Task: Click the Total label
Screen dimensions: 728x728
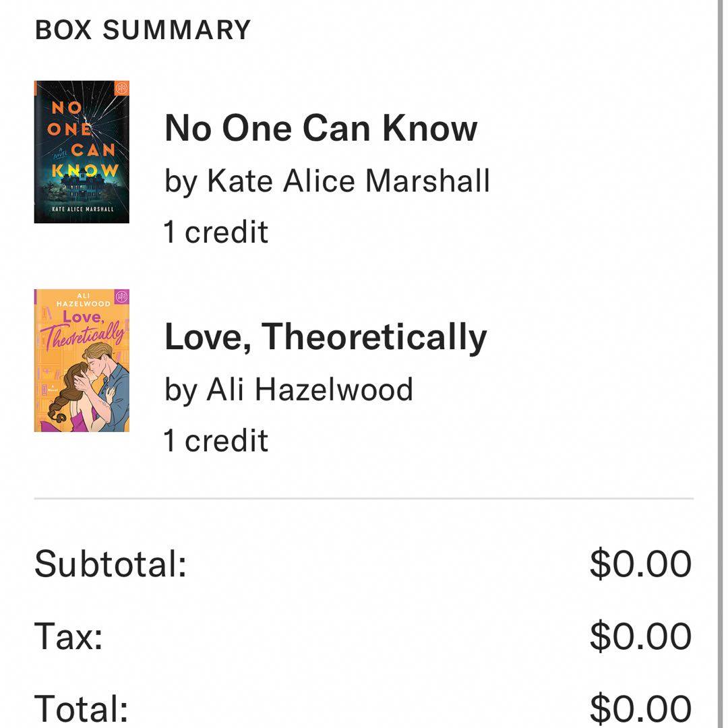Action: 81,708
